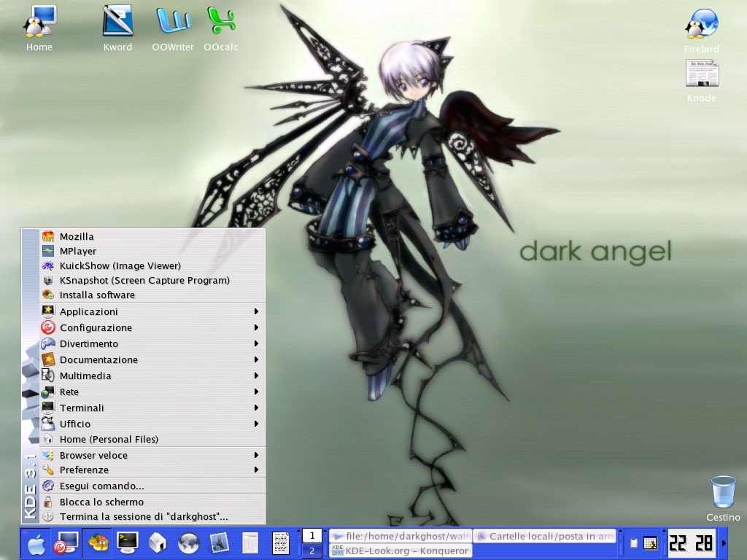This screenshot has height=560, width=747.
Task: Launch OOWriter desktop shortcut
Action: (173, 28)
